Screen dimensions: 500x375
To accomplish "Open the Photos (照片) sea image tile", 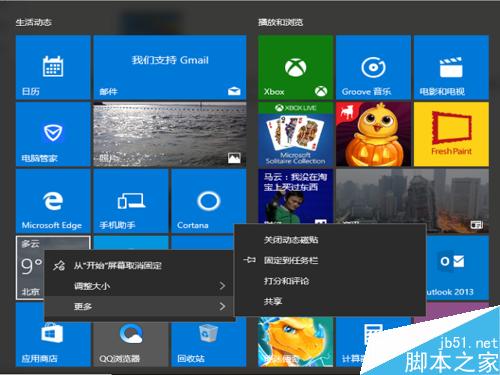I will [x=170, y=134].
